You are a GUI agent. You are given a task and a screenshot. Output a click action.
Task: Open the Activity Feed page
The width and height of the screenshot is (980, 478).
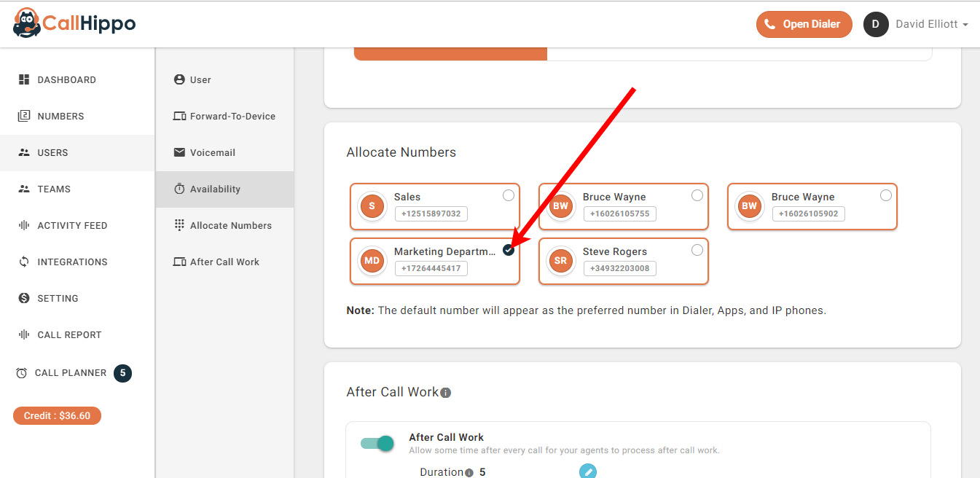pos(77,225)
